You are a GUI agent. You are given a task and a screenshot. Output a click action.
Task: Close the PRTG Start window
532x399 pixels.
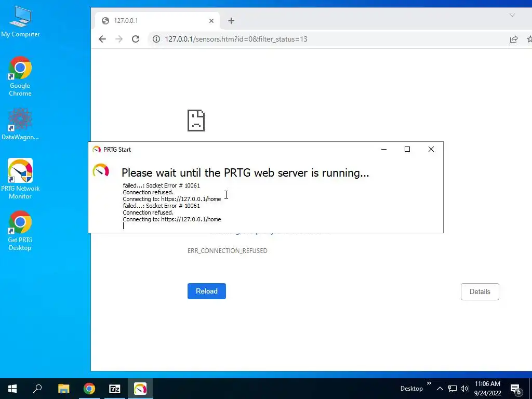pos(431,149)
